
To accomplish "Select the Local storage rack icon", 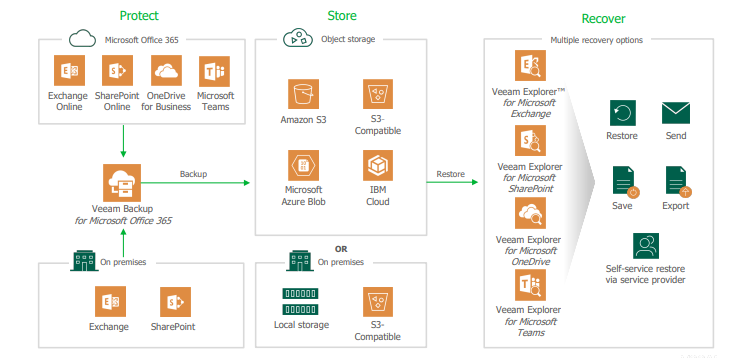I will 300,301.
